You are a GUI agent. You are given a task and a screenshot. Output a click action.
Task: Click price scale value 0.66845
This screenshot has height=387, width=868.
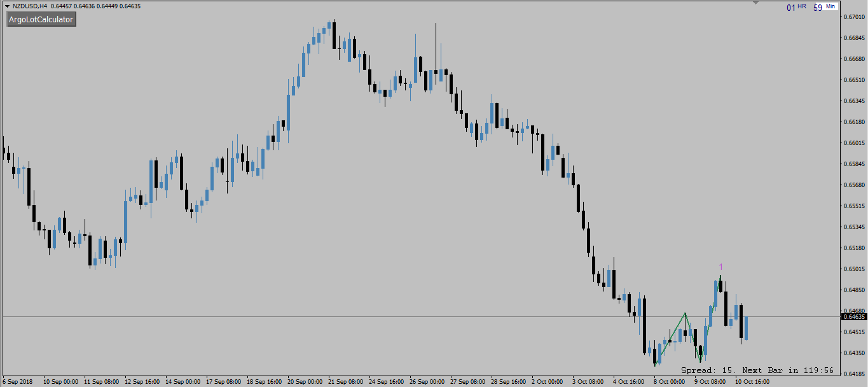click(854, 38)
